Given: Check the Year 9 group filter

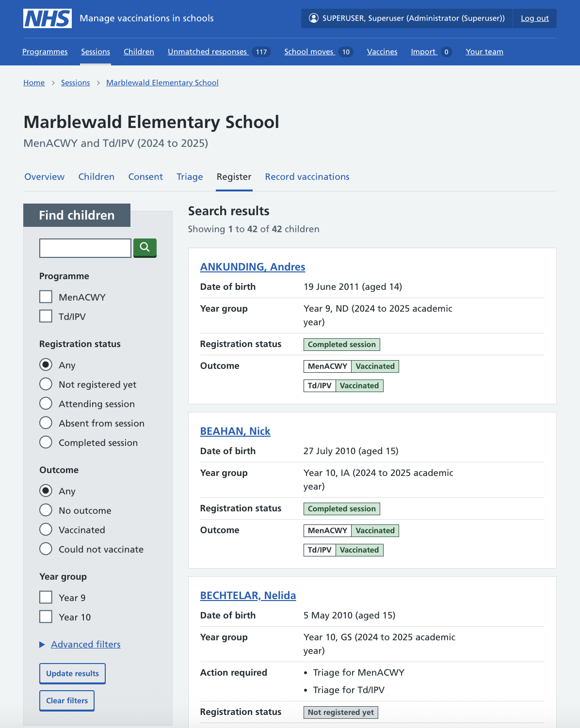Looking at the screenshot, I should click(46, 597).
